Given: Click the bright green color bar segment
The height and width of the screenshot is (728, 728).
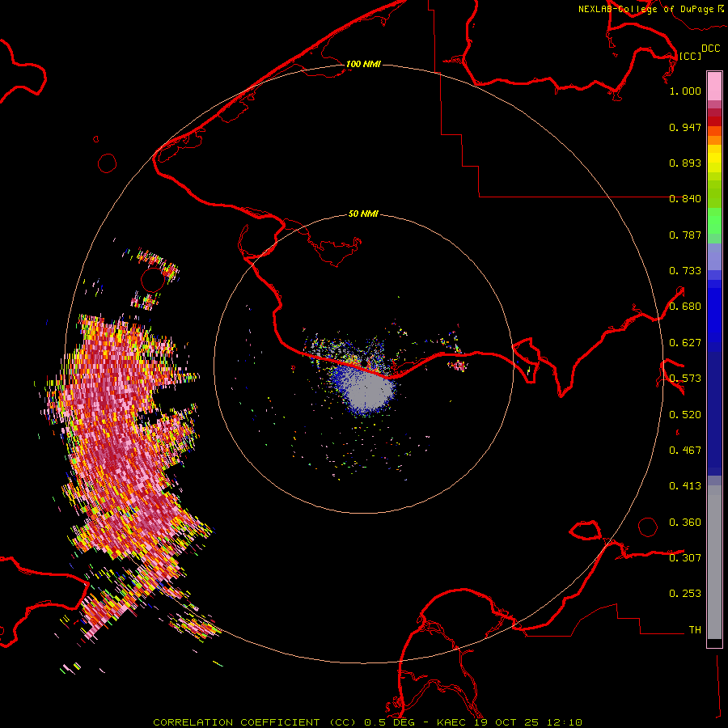Looking at the screenshot, I should coord(714,221).
